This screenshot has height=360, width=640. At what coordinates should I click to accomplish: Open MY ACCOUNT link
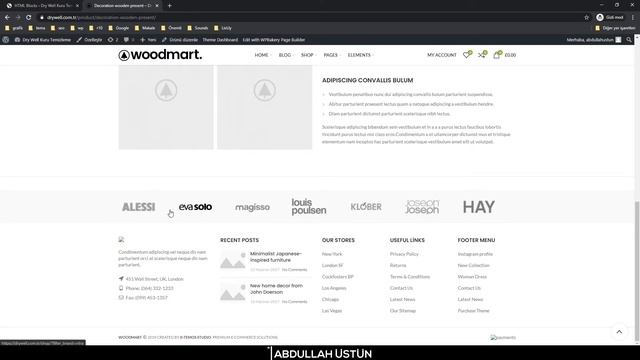tap(442, 55)
